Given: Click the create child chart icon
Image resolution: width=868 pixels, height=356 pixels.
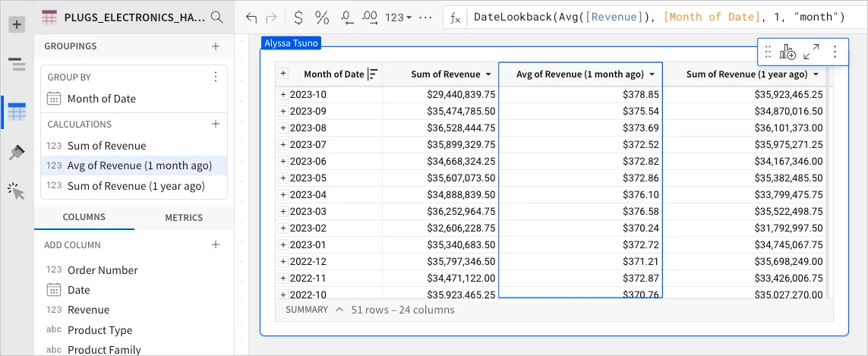Looking at the screenshot, I should pos(788,52).
